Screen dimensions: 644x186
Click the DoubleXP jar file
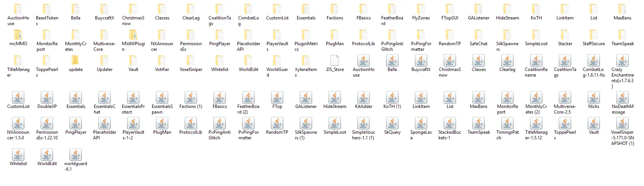pyautogui.click(x=47, y=100)
